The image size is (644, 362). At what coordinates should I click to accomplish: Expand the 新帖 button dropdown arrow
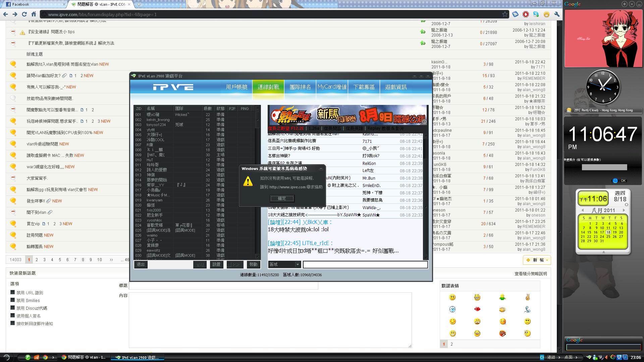click(x=547, y=260)
